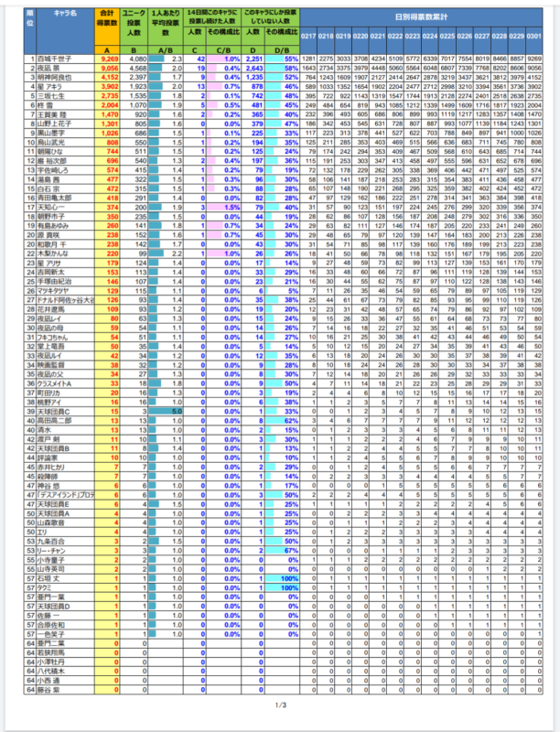This screenshot has width=560, height=732.
Task: Click the '合計得票数' orange header cell
Action: [107, 27]
